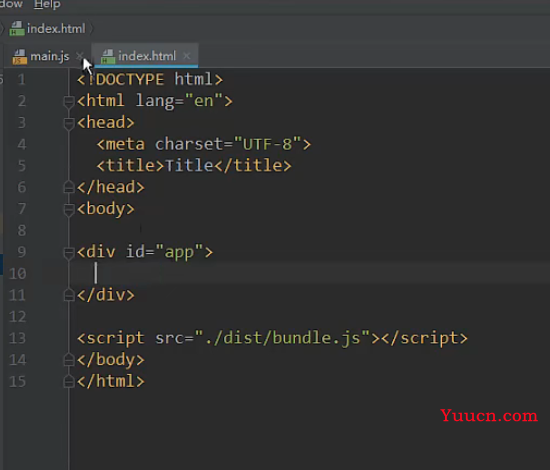Close the index.html tab

tap(187, 56)
